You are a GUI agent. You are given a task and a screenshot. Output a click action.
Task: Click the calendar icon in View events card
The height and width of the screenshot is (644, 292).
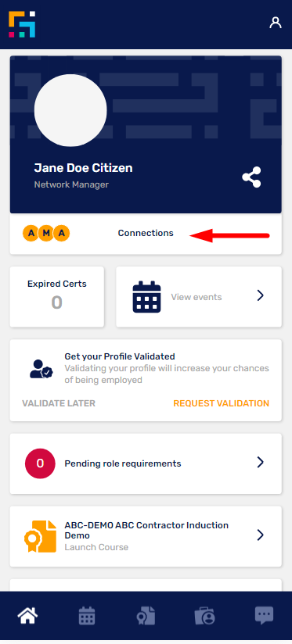coord(147,296)
